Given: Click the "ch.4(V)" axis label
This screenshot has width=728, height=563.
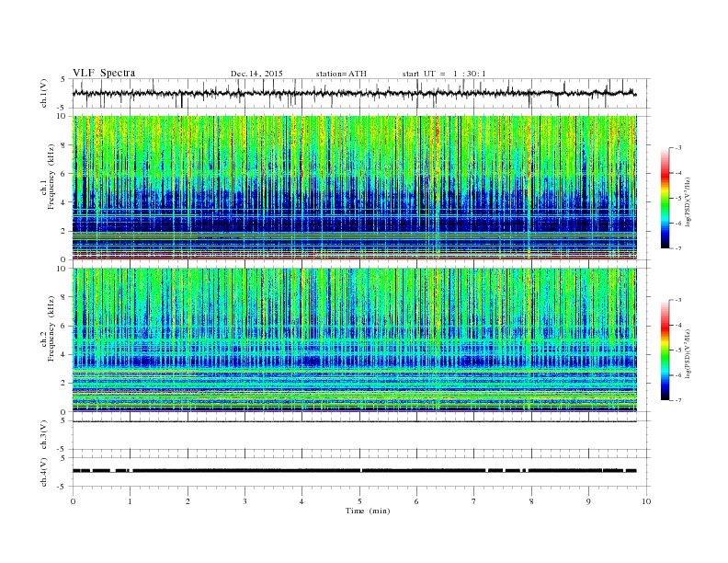Looking at the screenshot, I should coord(44,472).
